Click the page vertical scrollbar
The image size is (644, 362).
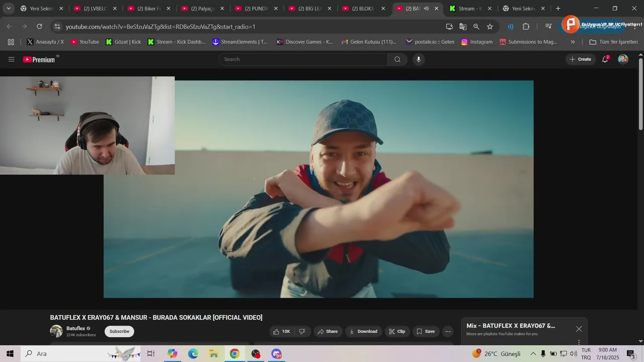click(x=640, y=96)
